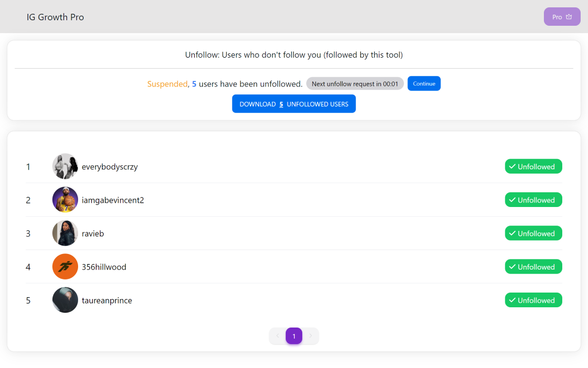Download 5 unfollowed users list

tap(294, 104)
